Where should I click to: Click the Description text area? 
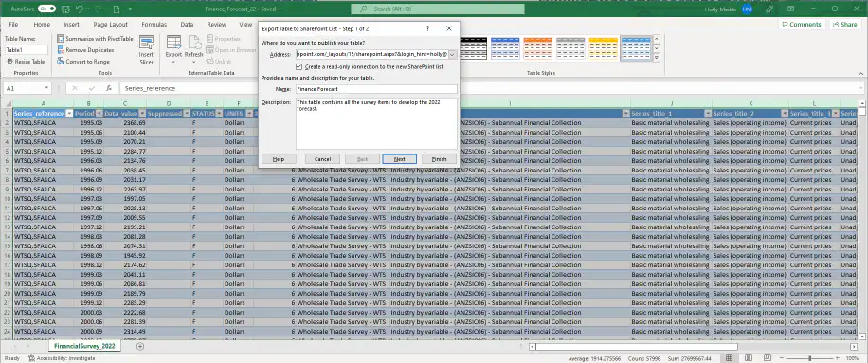(x=376, y=123)
